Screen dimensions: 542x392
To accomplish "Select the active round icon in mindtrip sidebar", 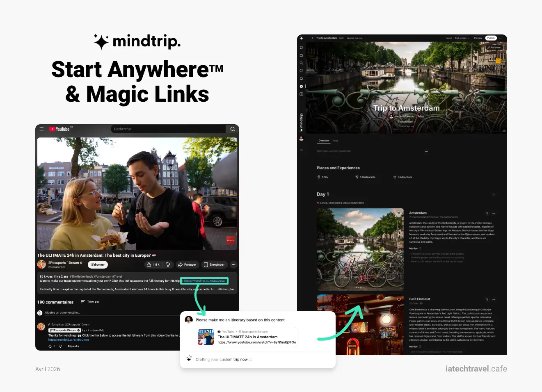I will pos(301,87).
